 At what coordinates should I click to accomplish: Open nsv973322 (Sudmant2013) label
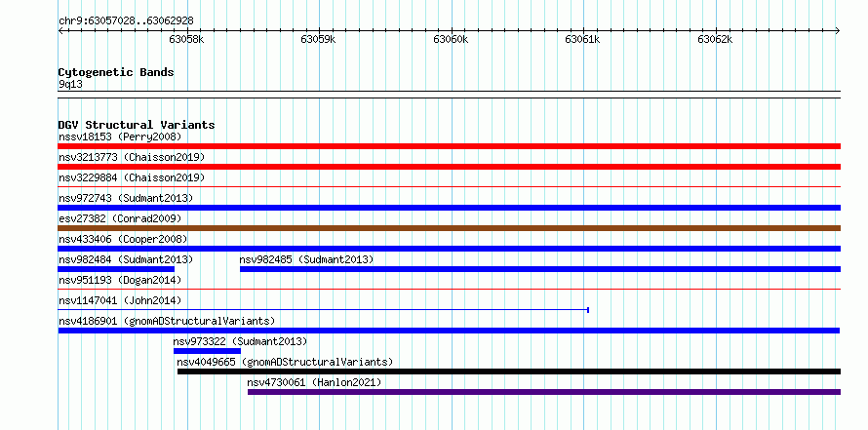[240, 341]
